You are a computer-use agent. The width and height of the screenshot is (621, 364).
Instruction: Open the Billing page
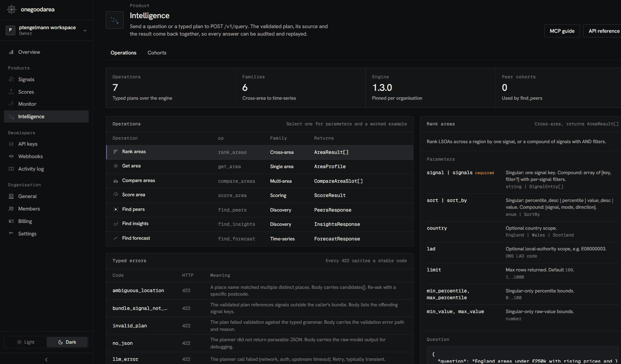click(46, 221)
